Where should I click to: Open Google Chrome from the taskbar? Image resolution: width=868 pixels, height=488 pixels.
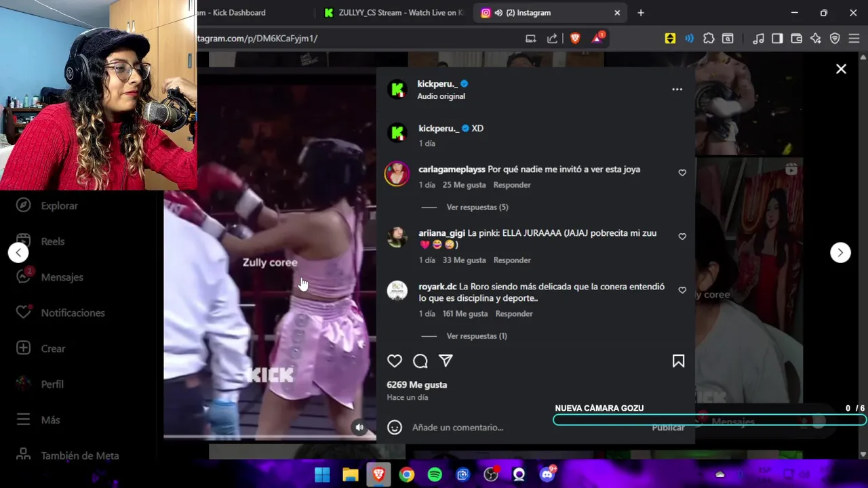406,474
